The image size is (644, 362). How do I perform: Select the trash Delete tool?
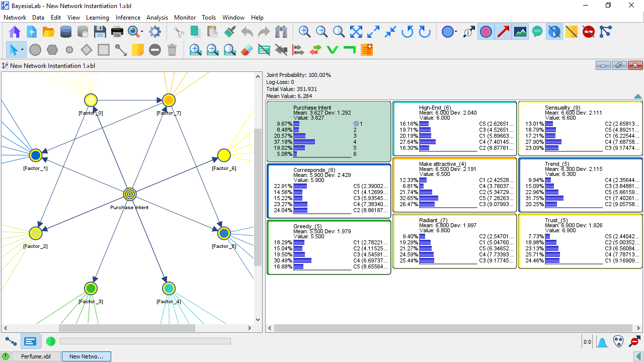point(173,50)
